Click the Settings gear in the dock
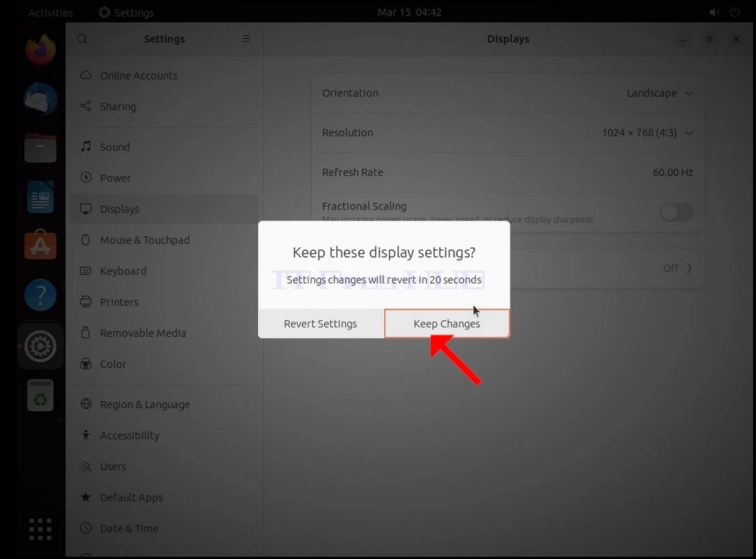Image resolution: width=756 pixels, height=559 pixels. 40,346
